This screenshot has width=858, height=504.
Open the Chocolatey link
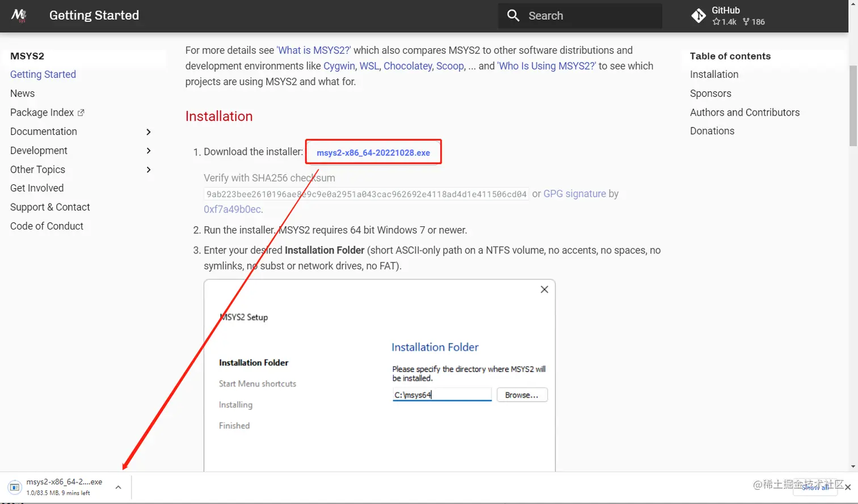click(407, 66)
